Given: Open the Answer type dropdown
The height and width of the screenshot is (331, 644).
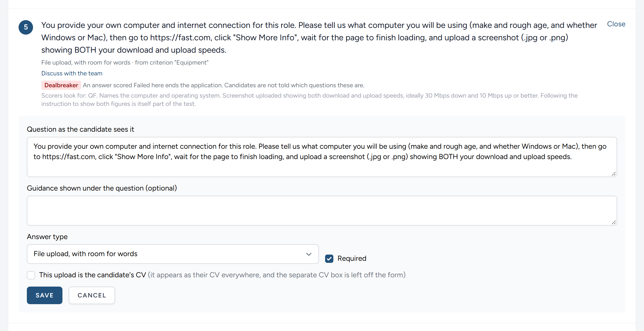Looking at the screenshot, I should (173, 254).
